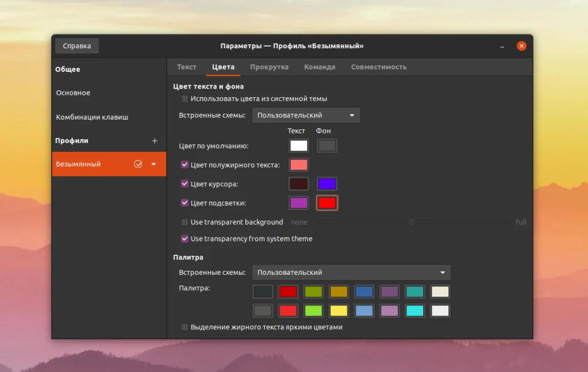Enable Use transparent background

pos(185,221)
